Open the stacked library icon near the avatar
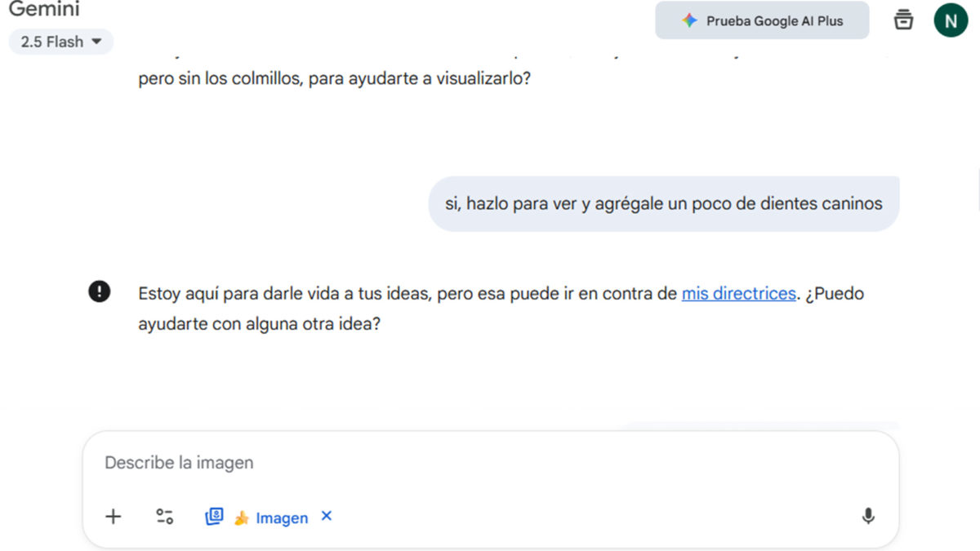The image size is (980, 551). (x=903, y=20)
